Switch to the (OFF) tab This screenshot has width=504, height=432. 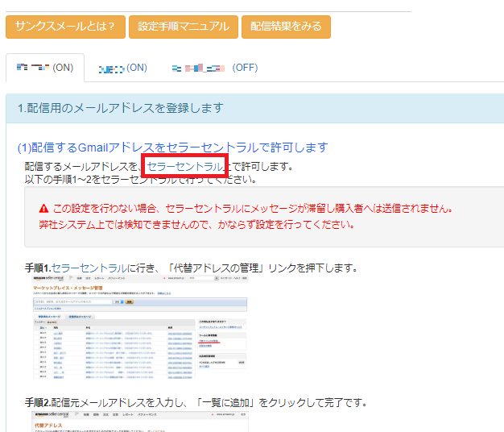tap(215, 68)
